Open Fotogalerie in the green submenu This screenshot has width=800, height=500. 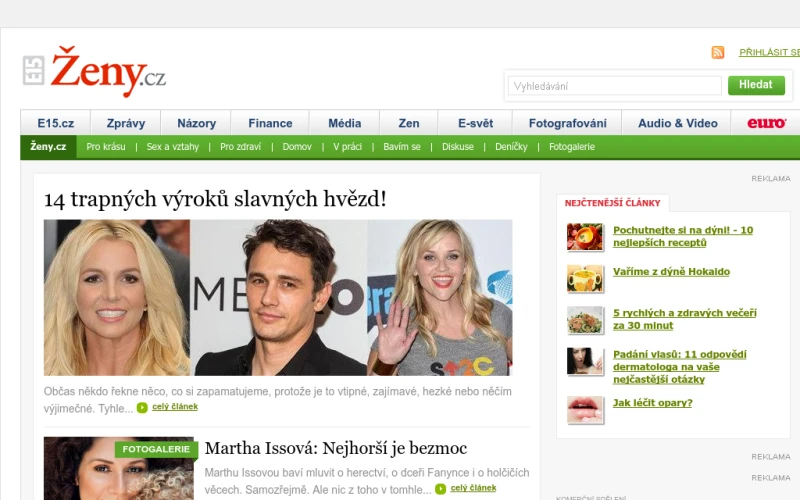click(572, 147)
